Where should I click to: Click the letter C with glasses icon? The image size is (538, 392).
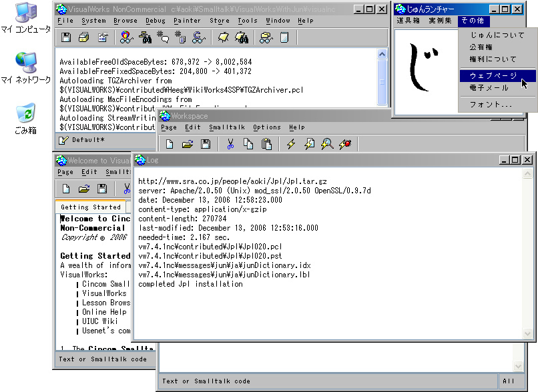pyautogui.click(x=199, y=37)
